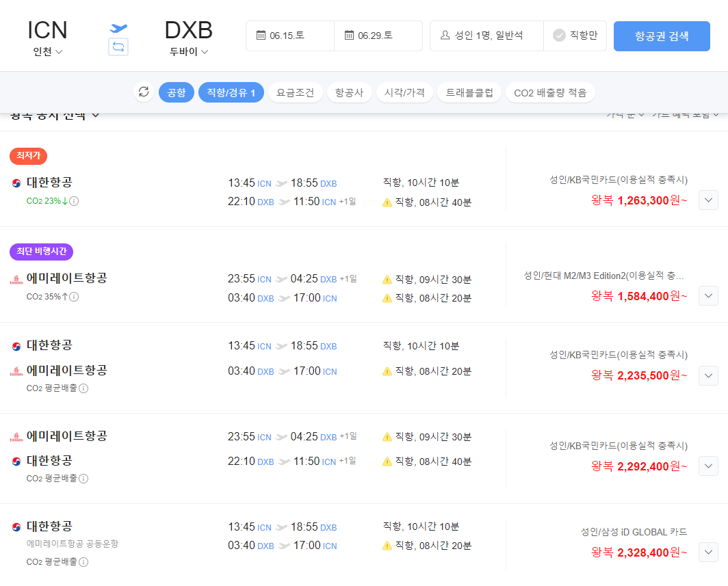Click CO2 23% green emission label
728x586 pixels.
coord(47,201)
